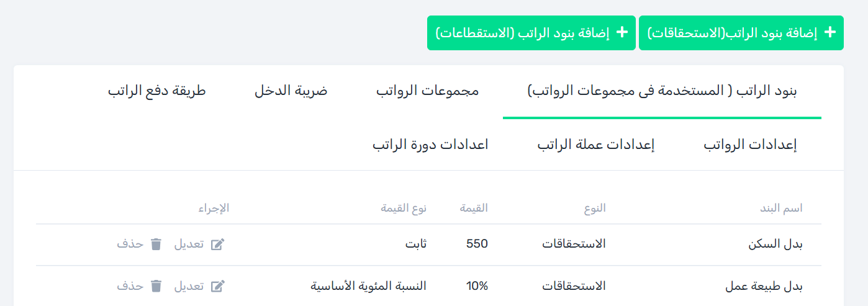Switch to the ضريبة الدخل tab

coord(291,91)
